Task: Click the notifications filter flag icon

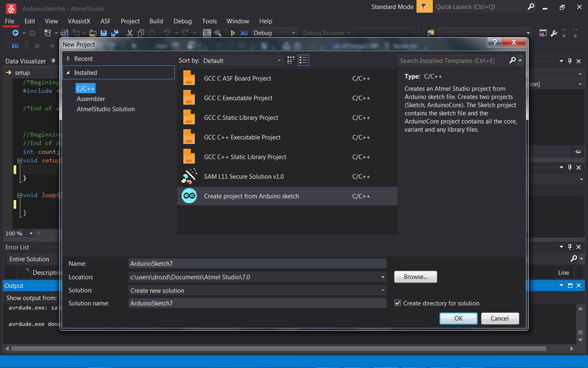Action: click(x=424, y=7)
